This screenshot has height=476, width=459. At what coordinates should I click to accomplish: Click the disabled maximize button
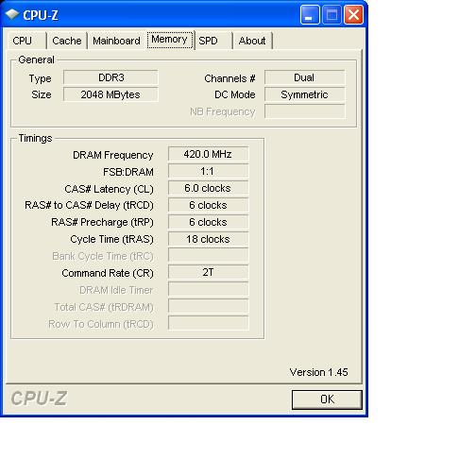(x=331, y=14)
